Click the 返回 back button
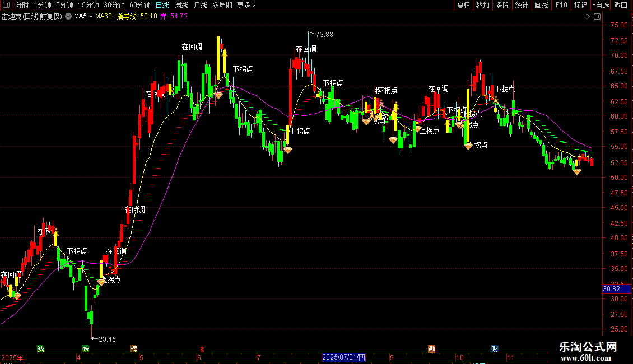Viewport: 633px width, 364px height. [x=621, y=5]
